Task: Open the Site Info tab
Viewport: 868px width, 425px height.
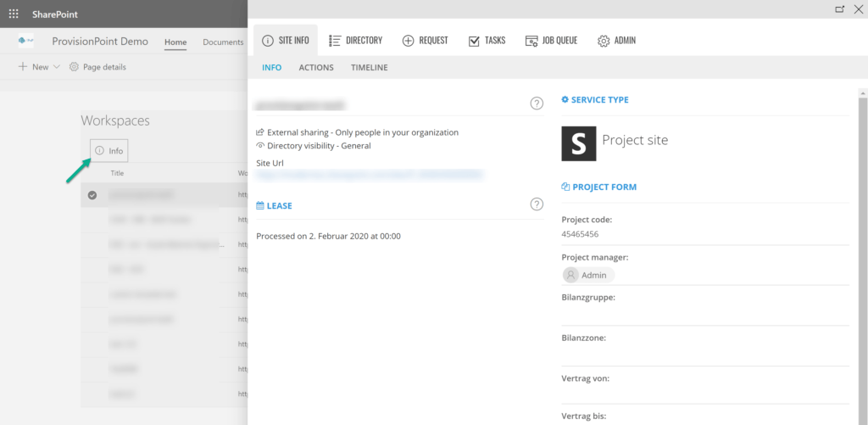Action: point(286,41)
